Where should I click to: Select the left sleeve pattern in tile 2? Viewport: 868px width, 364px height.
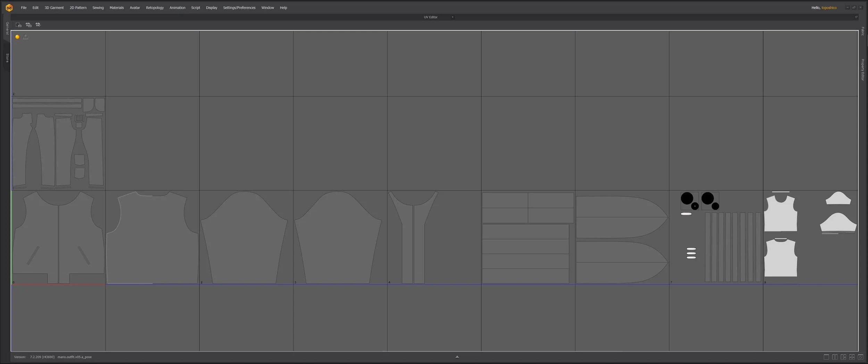pos(244,237)
